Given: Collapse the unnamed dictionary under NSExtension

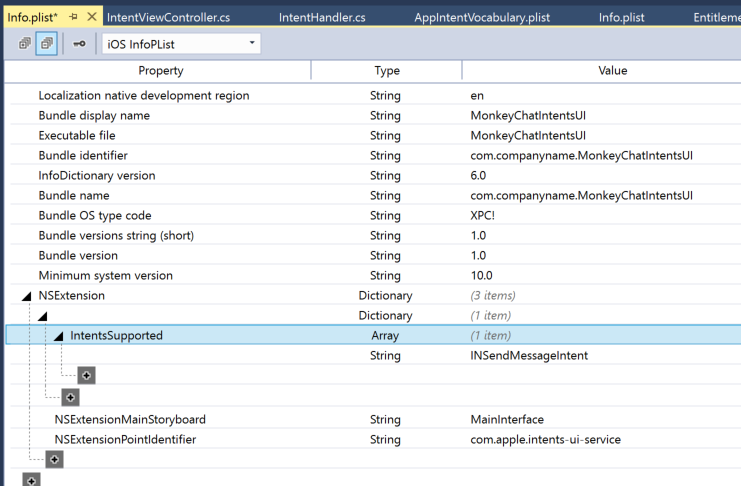Looking at the screenshot, I should click(43, 316).
